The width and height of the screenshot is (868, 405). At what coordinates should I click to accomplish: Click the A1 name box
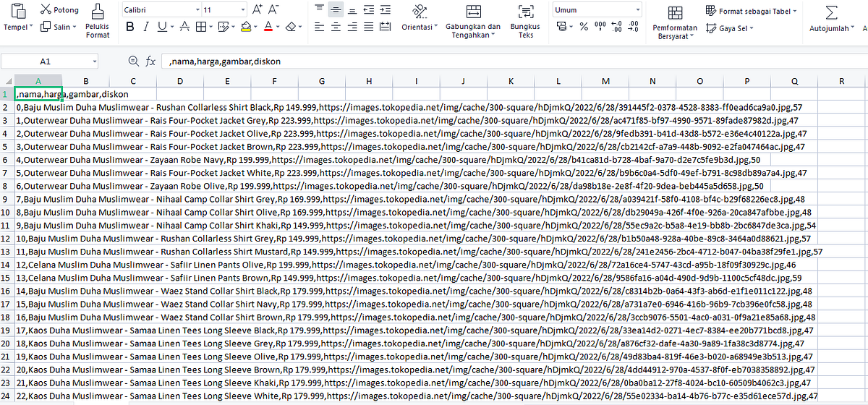click(x=46, y=61)
